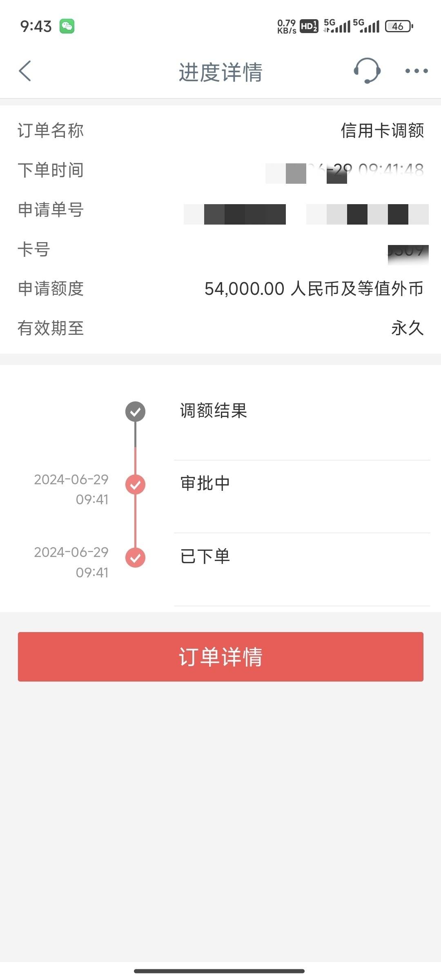
Task: Tap the 信用卡调额 order name value
Action: (383, 131)
